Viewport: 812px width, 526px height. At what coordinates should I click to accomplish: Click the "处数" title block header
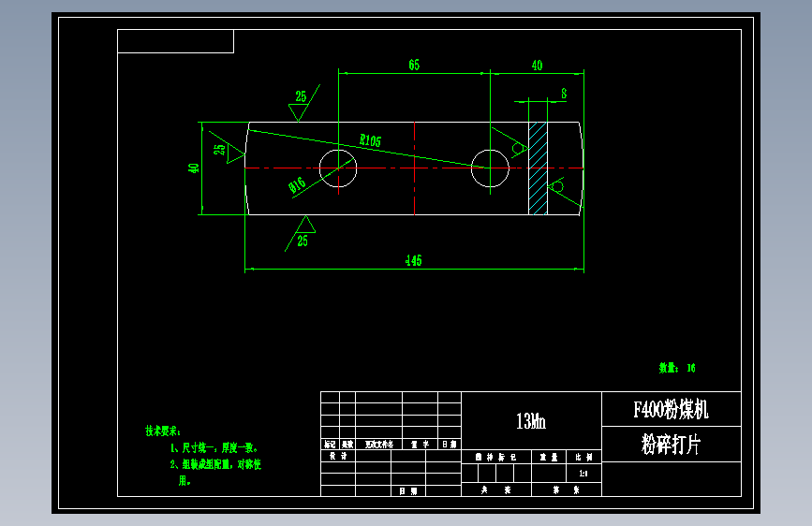[x=347, y=445]
